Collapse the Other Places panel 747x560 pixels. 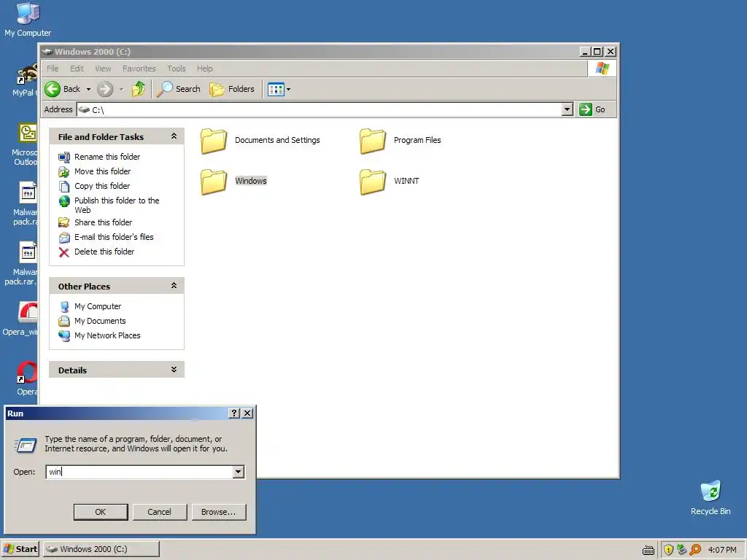pos(174,286)
